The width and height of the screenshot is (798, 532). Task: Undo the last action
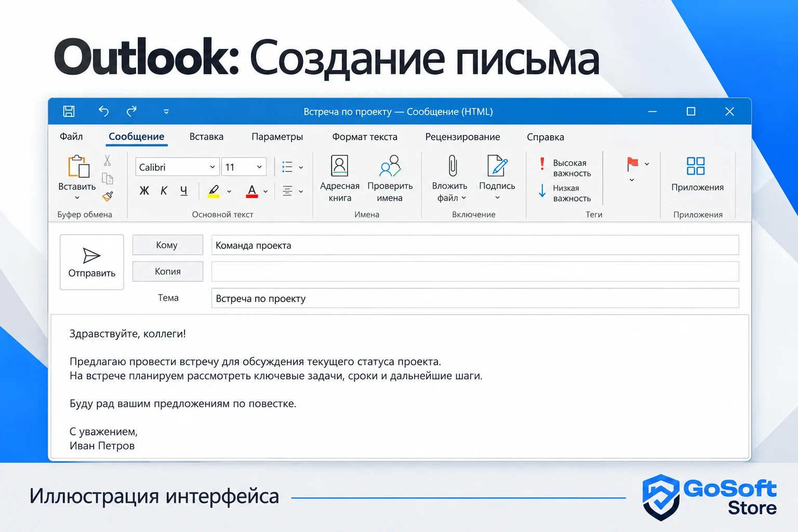coord(103,111)
